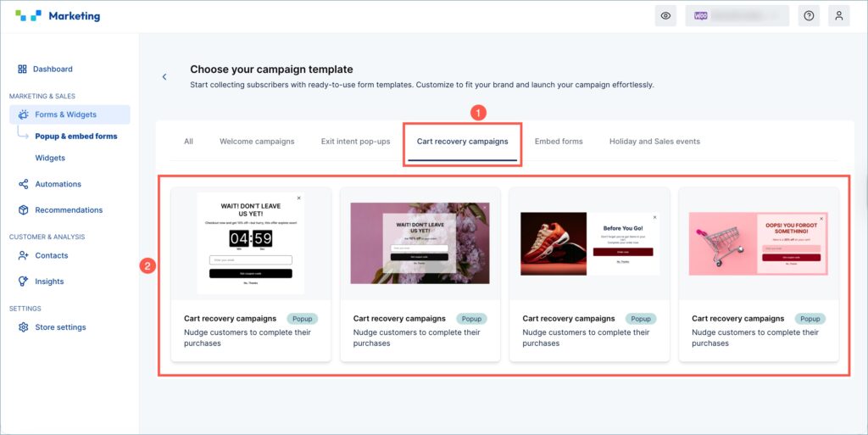Image resolution: width=868 pixels, height=435 pixels.
Task: Select Forms & Widgets in sidebar
Action: point(70,114)
